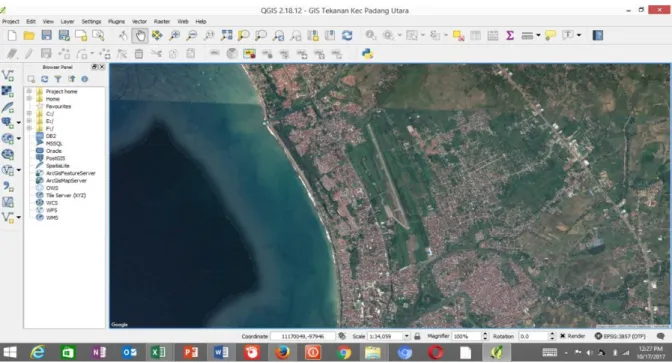
Task: Activate the Zoom Out magnifier tool
Action: coord(192,36)
